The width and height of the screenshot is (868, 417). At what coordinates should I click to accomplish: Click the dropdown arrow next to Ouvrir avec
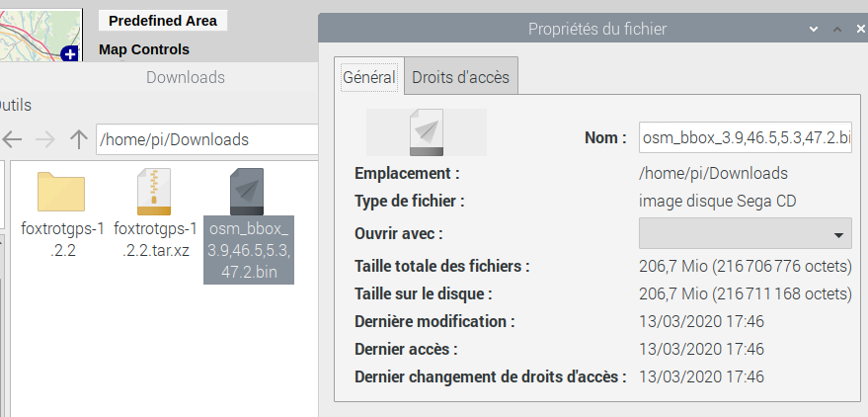pyautogui.click(x=838, y=235)
